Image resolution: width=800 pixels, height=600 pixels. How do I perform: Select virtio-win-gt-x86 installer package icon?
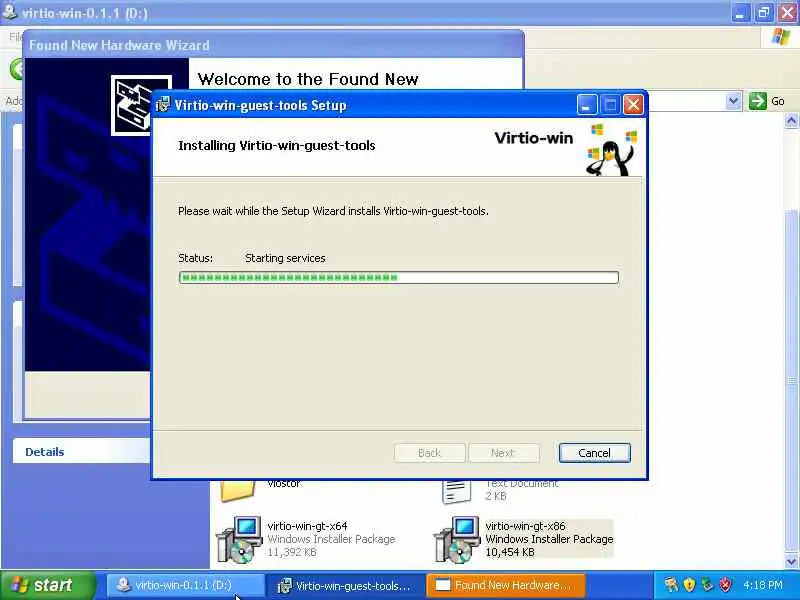[x=456, y=540]
